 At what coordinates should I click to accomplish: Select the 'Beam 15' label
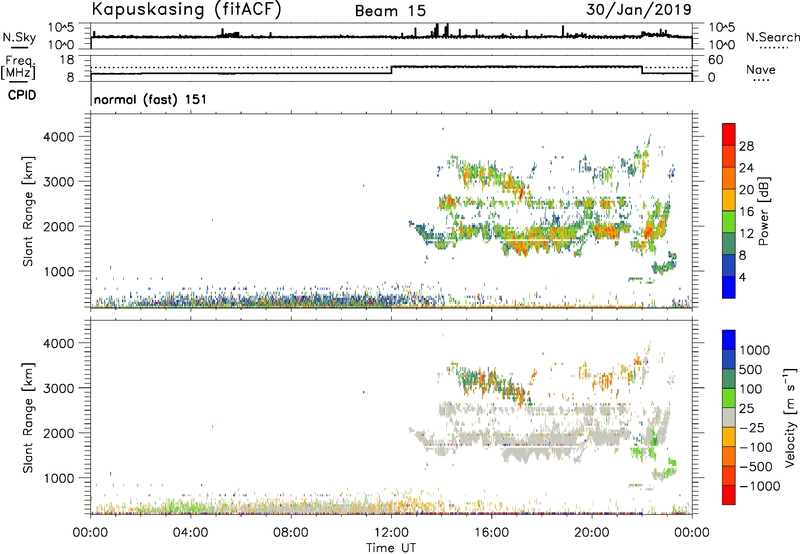pyautogui.click(x=390, y=11)
